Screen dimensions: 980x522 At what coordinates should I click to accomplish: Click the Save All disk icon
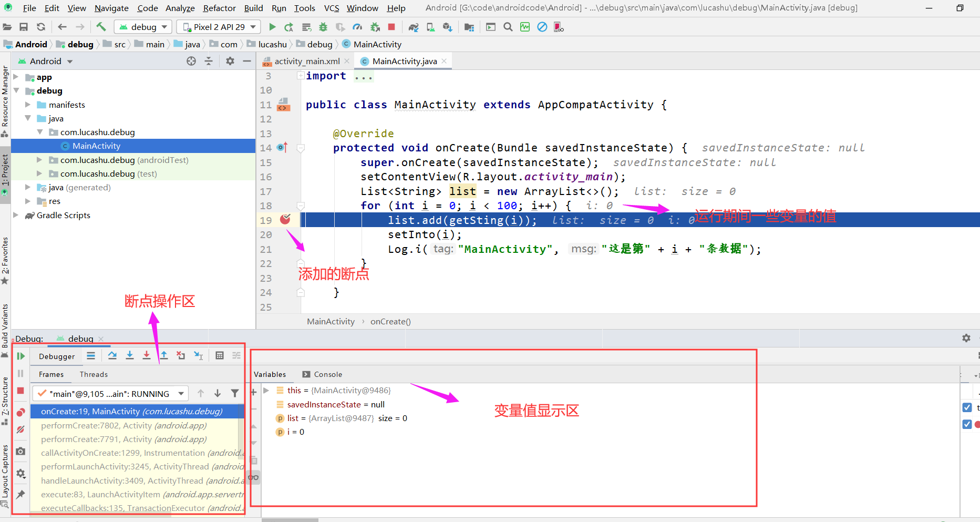click(24, 27)
